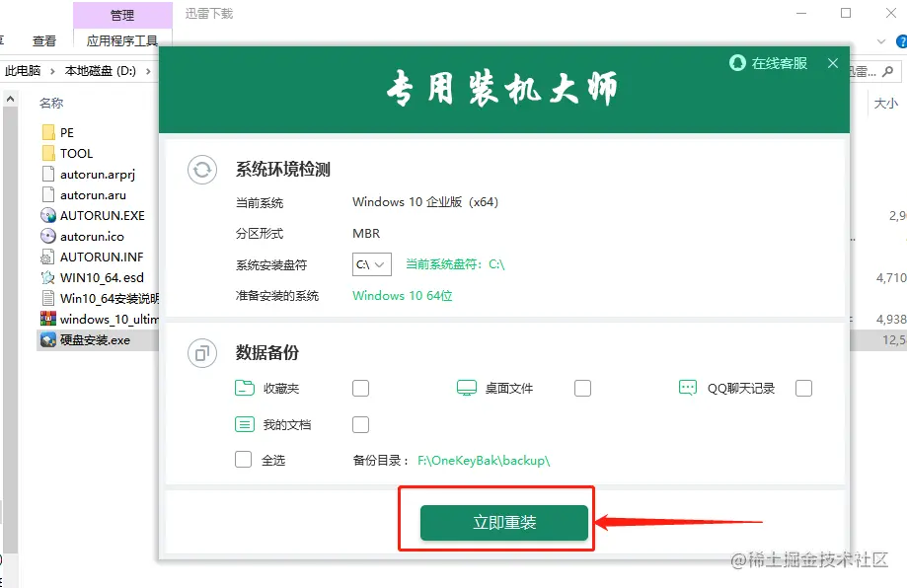Click scroll up arrow in file list
907x588 pixels.
click(11, 100)
